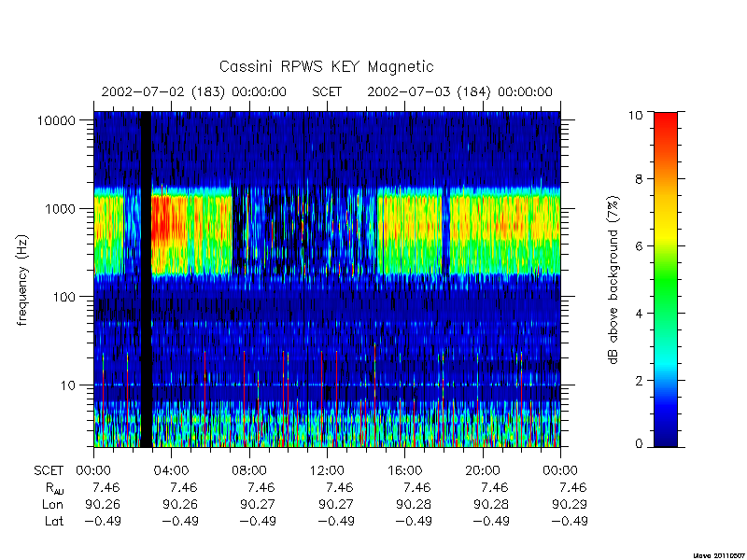
Task: Click the 7.46 value under 12:00
Action: pos(339,487)
